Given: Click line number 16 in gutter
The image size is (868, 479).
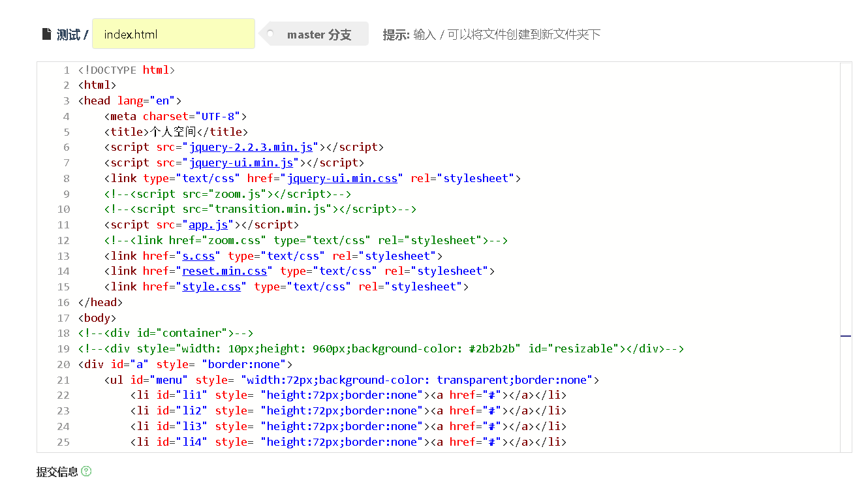Looking at the screenshot, I should [63, 302].
